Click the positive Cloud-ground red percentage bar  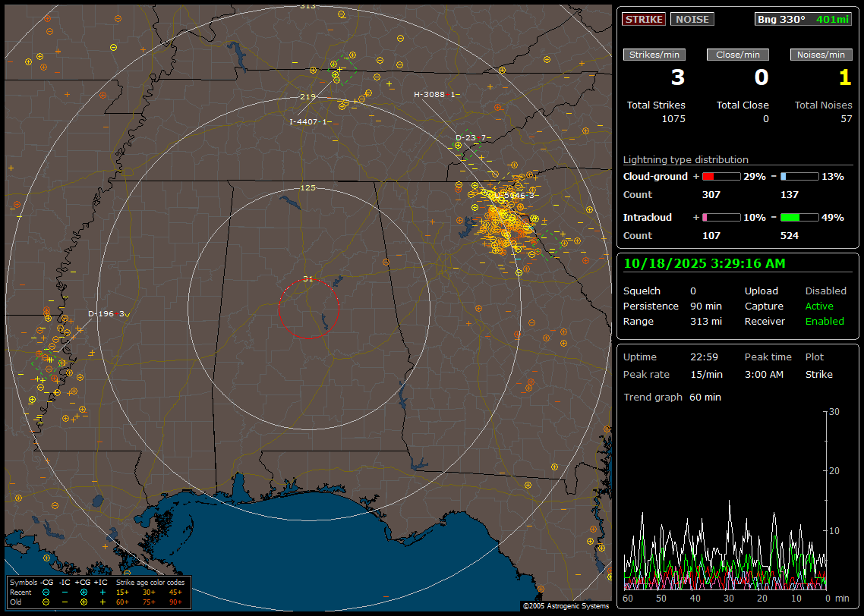coord(721,177)
